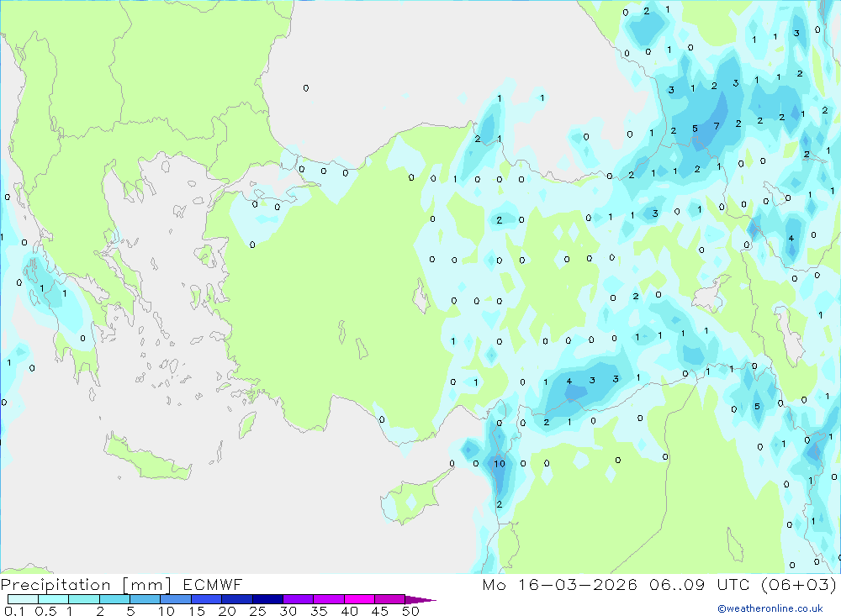Click the 0.1–0.5 mm palest legend swatch
The height and width of the screenshot is (616, 841).
(23, 599)
